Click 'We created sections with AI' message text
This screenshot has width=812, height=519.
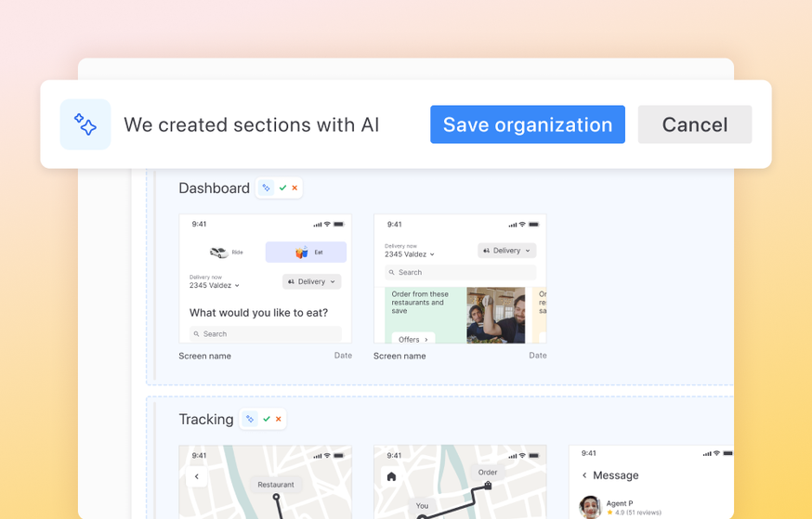(x=252, y=124)
